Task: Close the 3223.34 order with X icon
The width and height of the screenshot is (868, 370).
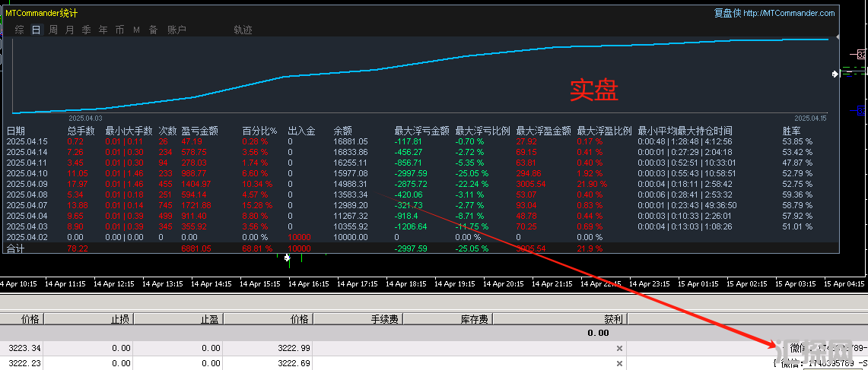Action: [x=619, y=348]
